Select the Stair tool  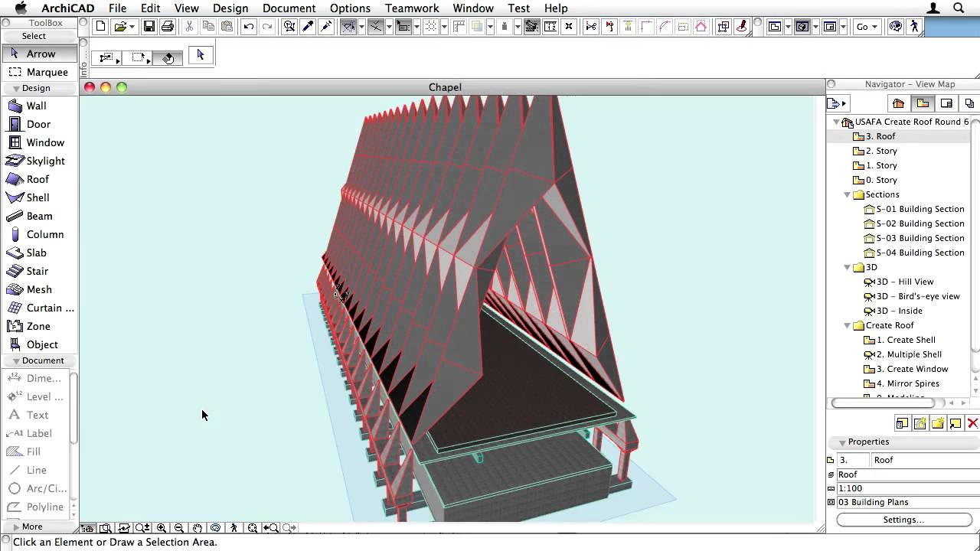tap(38, 271)
